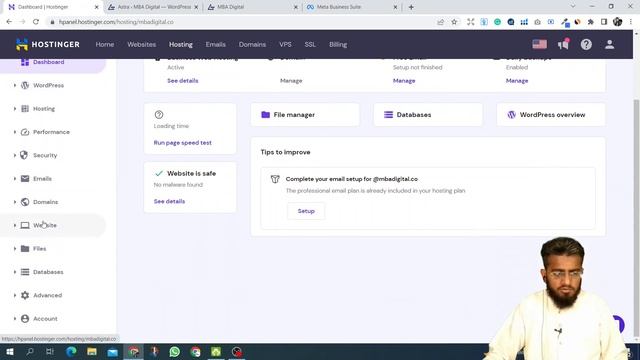
Task: Expand the Emails sidebar section
Action: coord(15,178)
